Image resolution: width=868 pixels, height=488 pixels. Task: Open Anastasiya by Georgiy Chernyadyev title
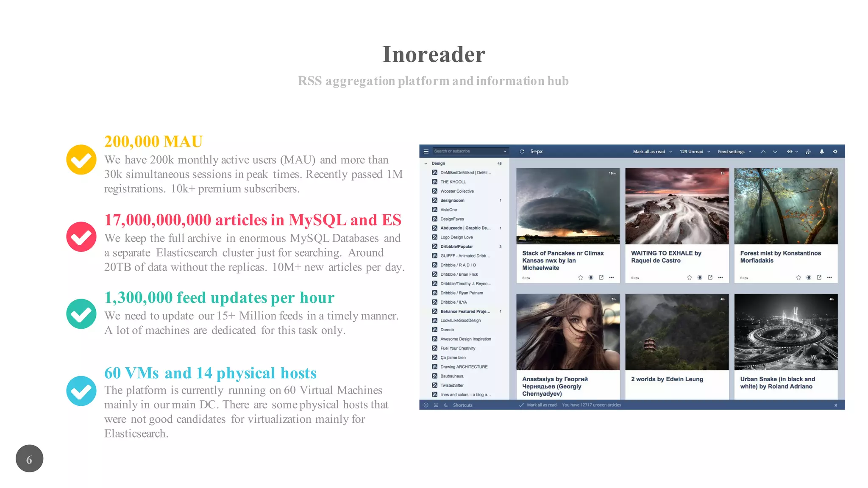(555, 386)
